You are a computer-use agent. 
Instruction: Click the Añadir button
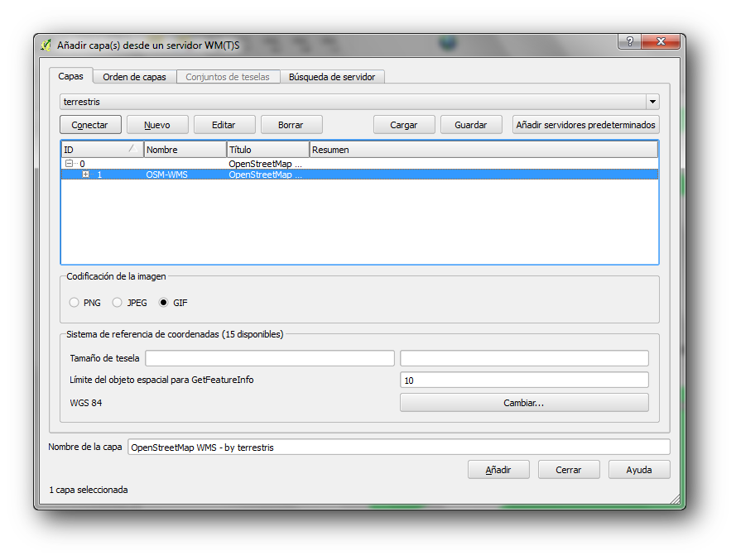[498, 470]
